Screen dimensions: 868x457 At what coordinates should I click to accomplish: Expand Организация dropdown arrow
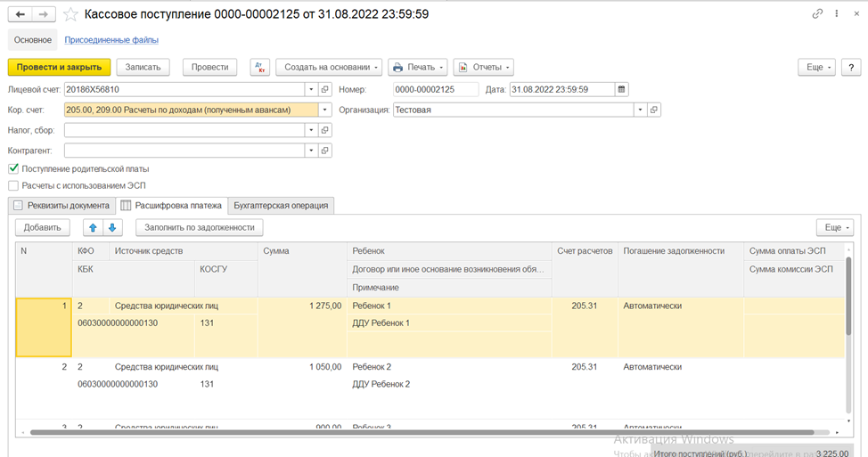pos(640,110)
